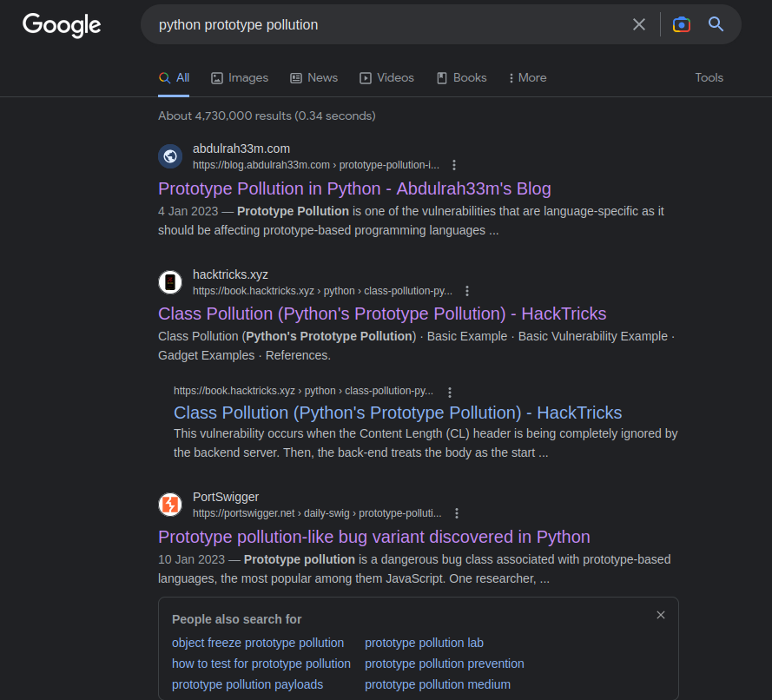Expand the More search options menu
This screenshot has height=700, width=772.
[x=528, y=78]
